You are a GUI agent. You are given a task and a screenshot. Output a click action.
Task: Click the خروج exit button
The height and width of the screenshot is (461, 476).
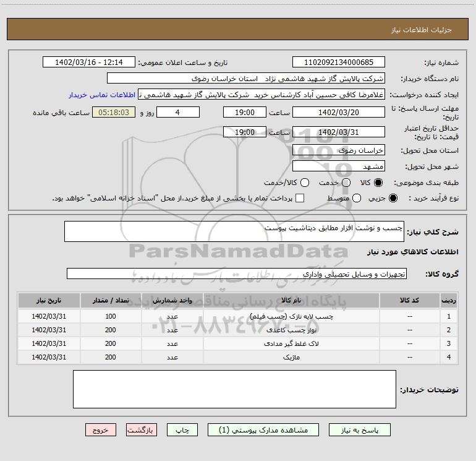tap(101, 430)
